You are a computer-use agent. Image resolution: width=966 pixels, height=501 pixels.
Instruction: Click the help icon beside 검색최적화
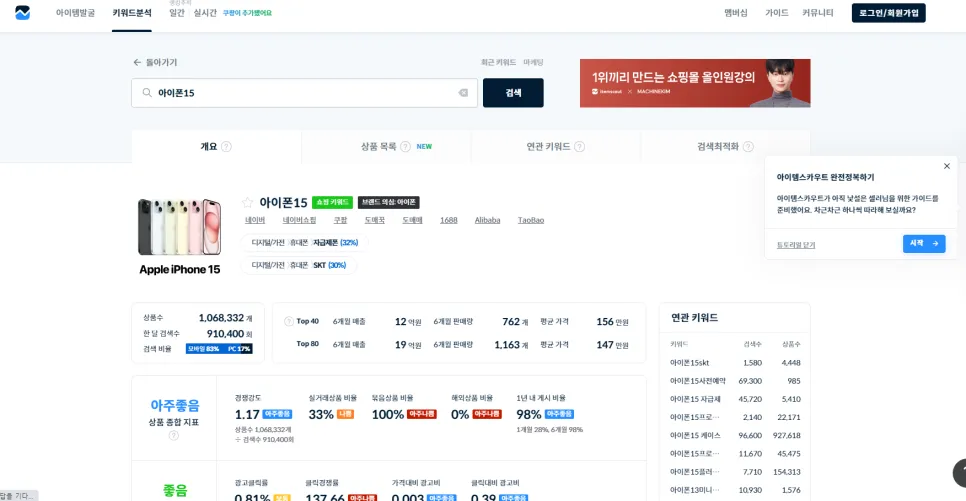pyautogui.click(x=748, y=147)
